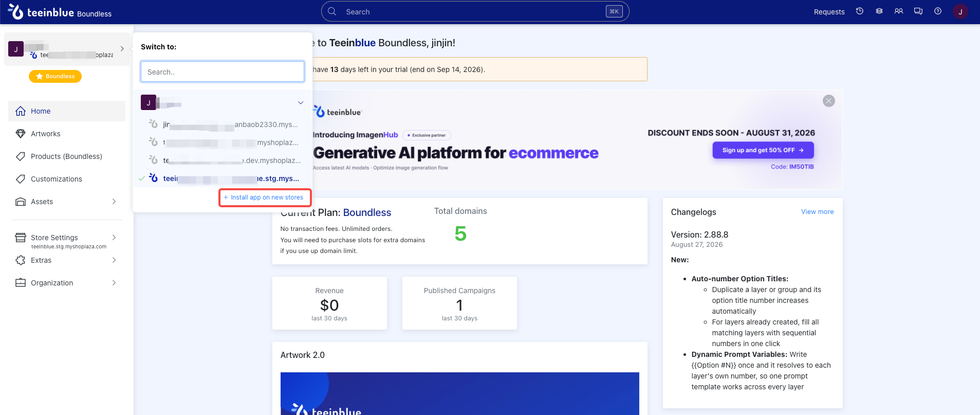This screenshot has height=415, width=980.
Task: Open the team members icon in header
Action: [x=899, y=11]
